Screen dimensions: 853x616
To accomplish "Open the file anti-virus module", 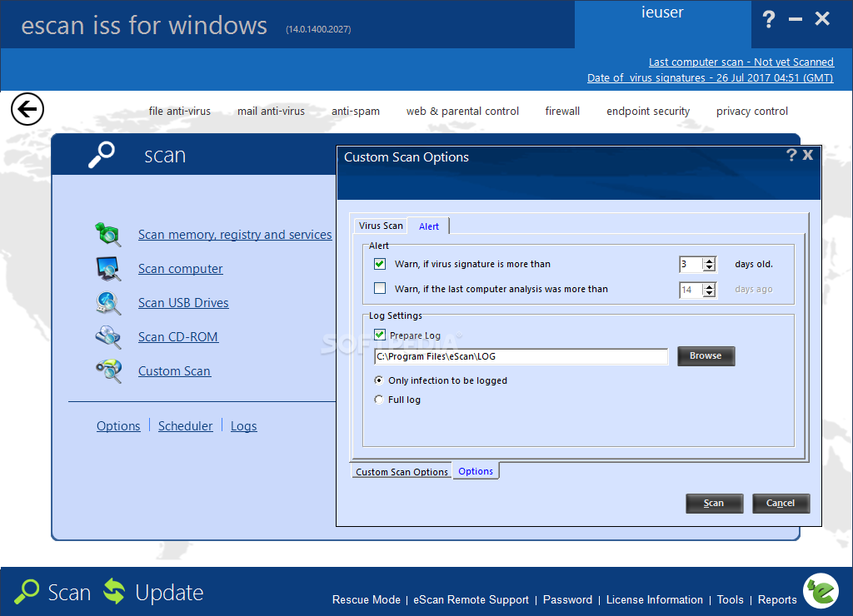I will coord(180,111).
